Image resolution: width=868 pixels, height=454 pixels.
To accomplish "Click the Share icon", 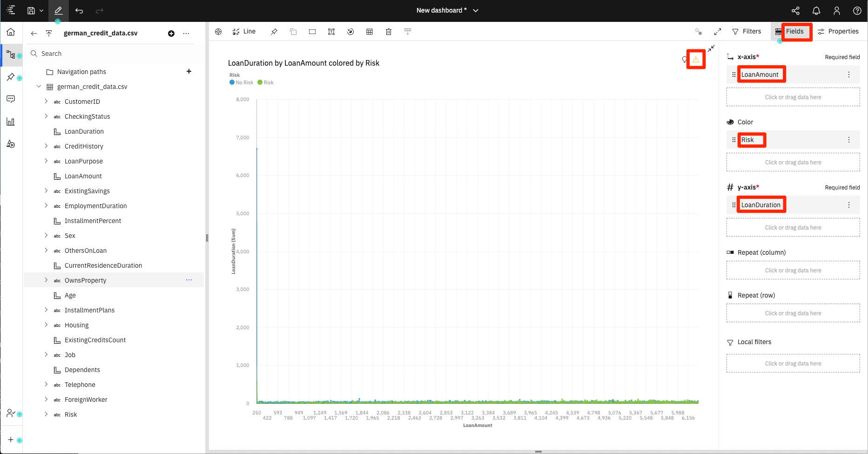I will click(795, 11).
